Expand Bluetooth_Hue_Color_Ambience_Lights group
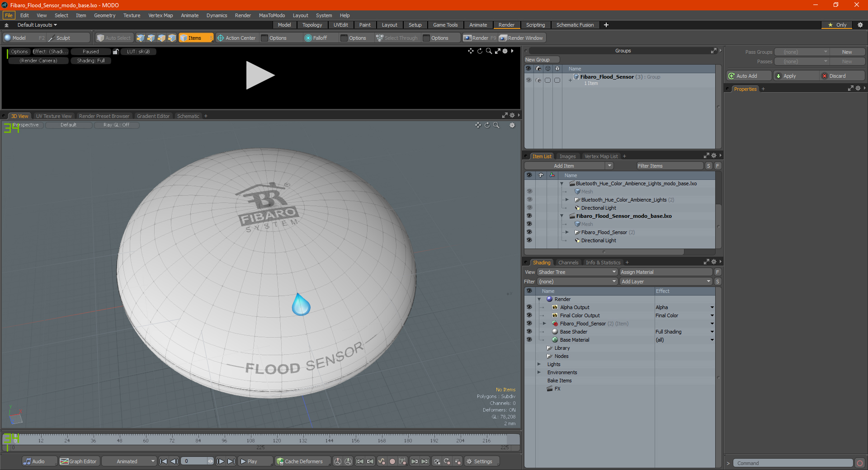 tap(567, 200)
